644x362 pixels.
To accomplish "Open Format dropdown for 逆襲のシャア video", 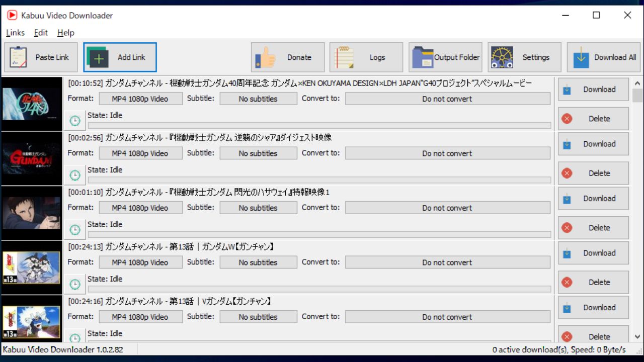I will [x=140, y=153].
